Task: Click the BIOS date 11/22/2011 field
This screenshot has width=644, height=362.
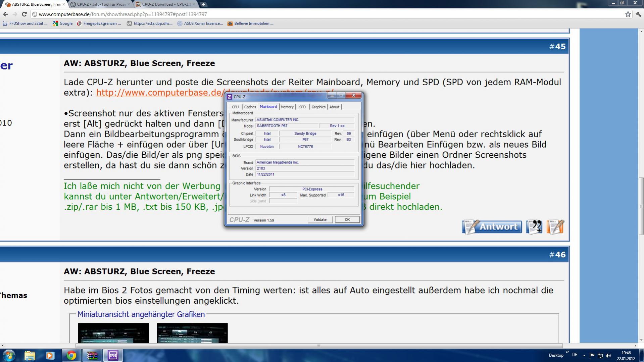Action: click(305, 174)
